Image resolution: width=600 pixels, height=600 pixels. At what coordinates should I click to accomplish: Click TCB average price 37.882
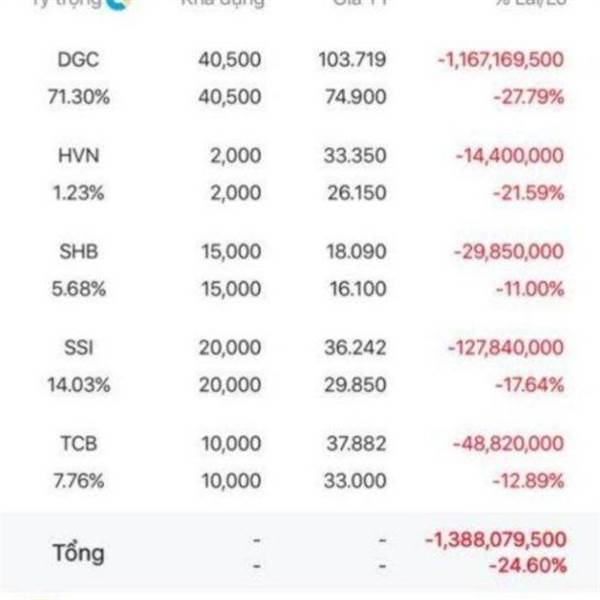pos(356,443)
